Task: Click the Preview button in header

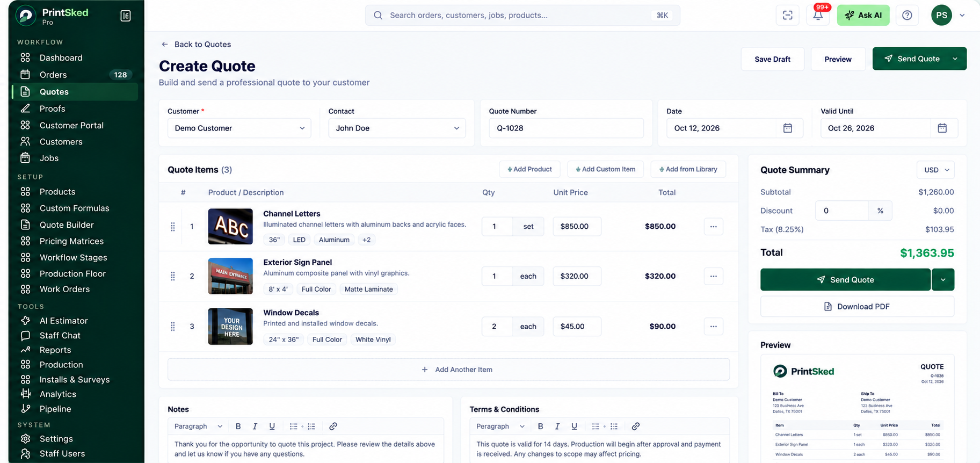Action: pos(838,59)
